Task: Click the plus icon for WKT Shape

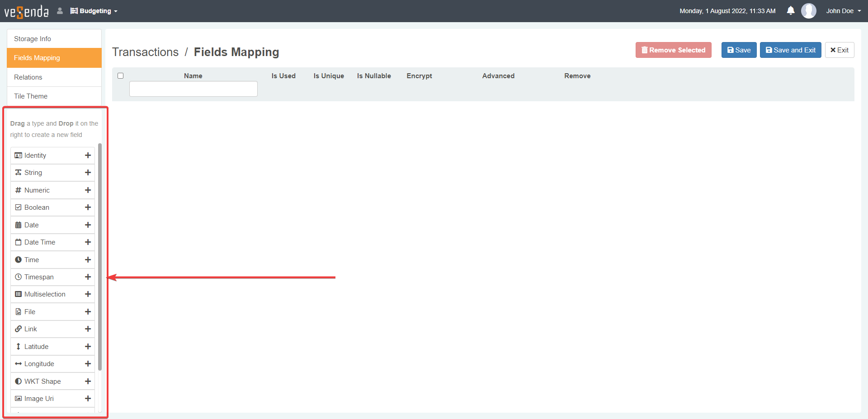Action: 88,381
